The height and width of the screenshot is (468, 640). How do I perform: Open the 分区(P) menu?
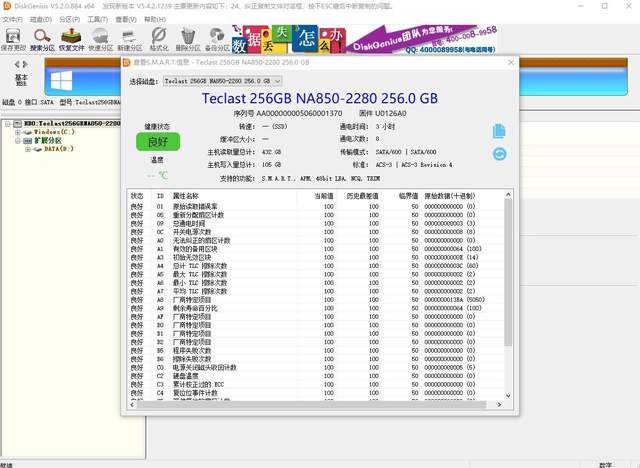tap(69, 19)
